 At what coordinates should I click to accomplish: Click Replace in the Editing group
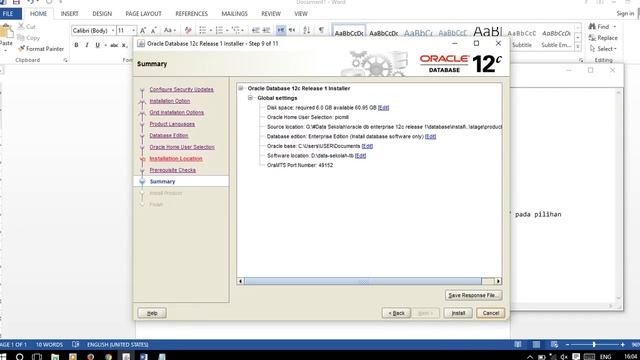tap(603, 38)
